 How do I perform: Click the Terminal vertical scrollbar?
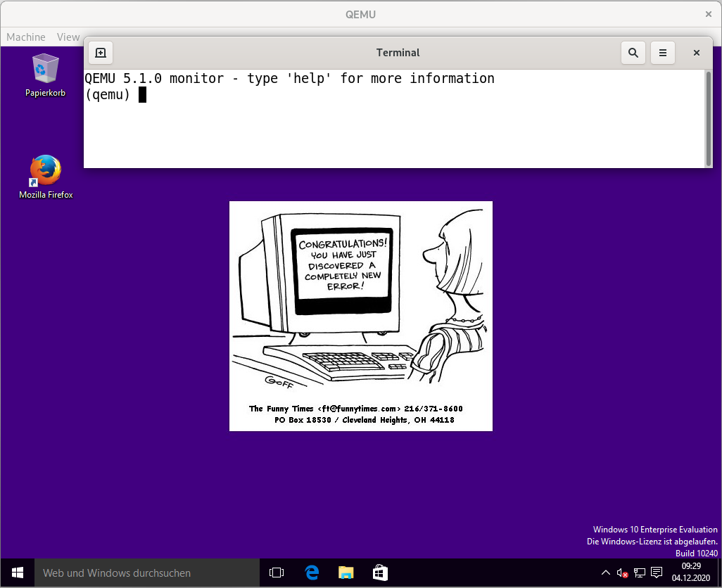click(708, 119)
